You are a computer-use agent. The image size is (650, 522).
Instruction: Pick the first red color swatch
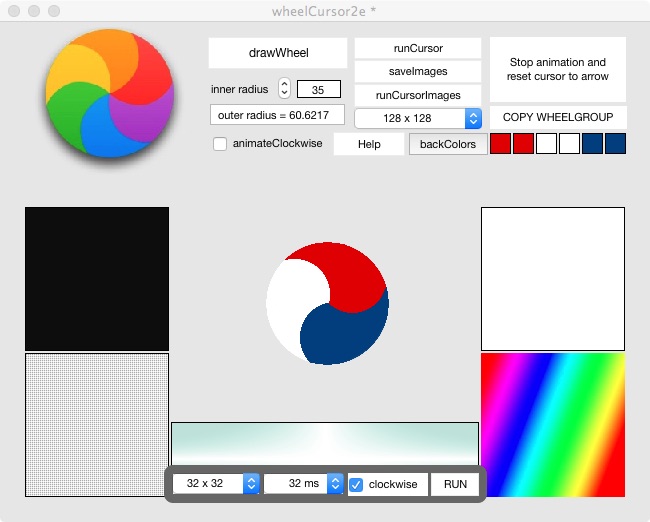pos(500,144)
